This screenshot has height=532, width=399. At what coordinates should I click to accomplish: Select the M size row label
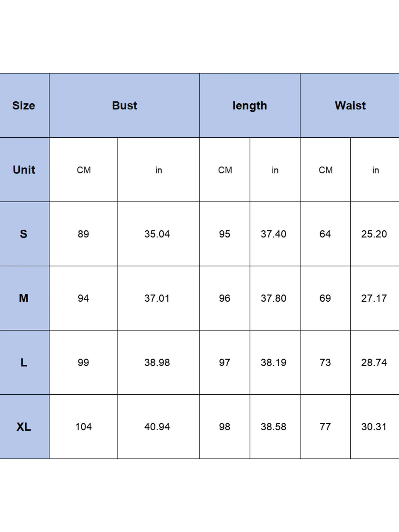point(24,298)
